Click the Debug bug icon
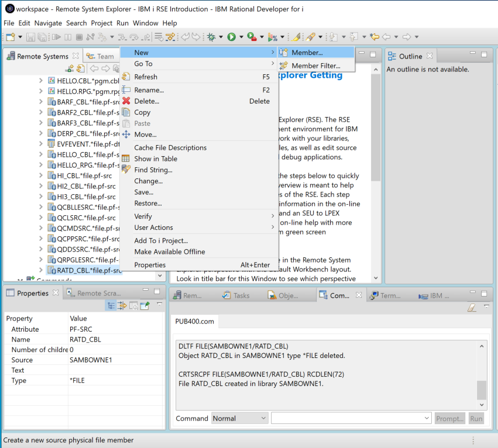 [x=211, y=37]
